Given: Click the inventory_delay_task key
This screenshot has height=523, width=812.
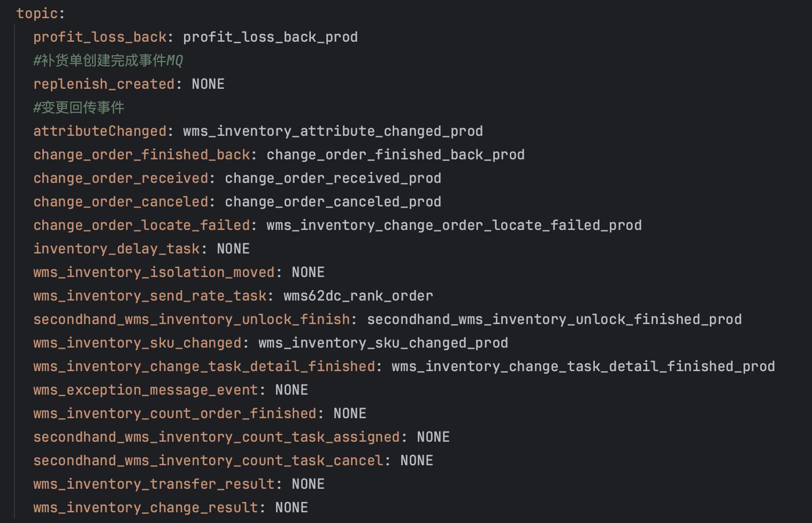Looking at the screenshot, I should pyautogui.click(x=117, y=249).
